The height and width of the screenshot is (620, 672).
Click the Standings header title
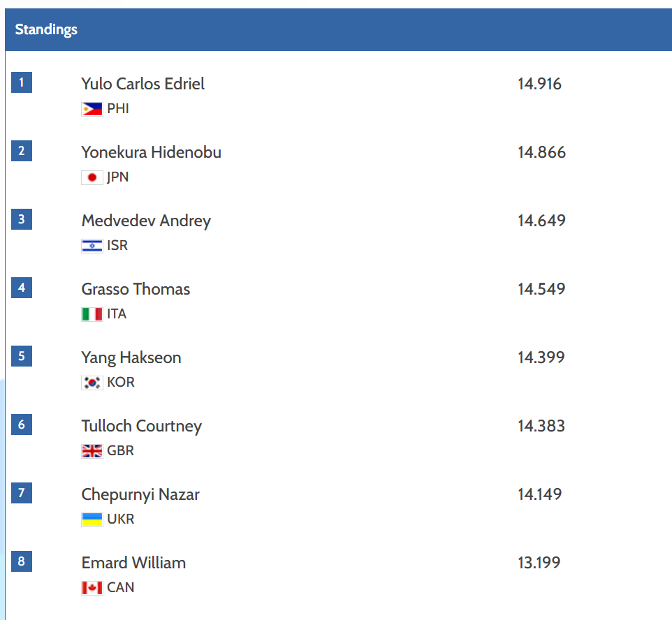pos(46,29)
